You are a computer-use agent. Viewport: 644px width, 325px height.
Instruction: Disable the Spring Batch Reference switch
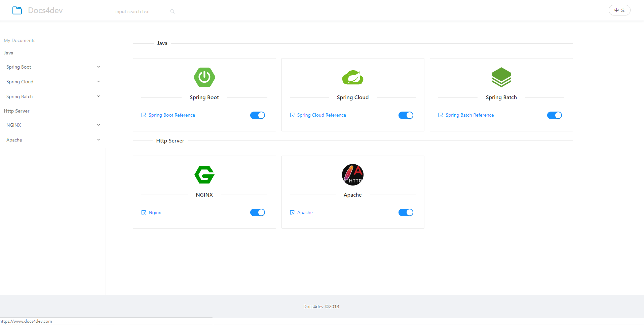tap(555, 115)
